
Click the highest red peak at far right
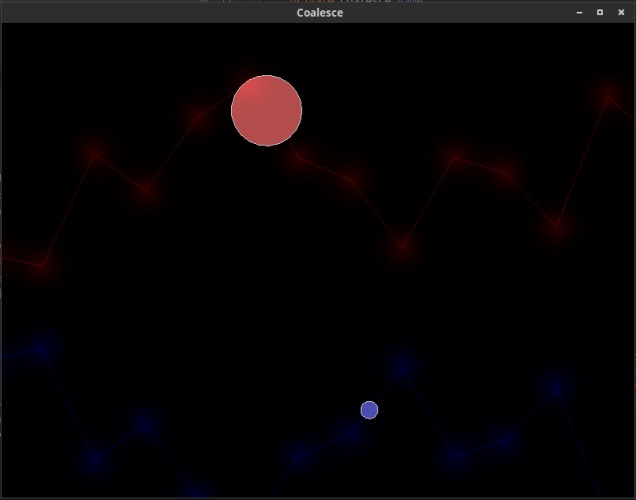(x=608, y=97)
